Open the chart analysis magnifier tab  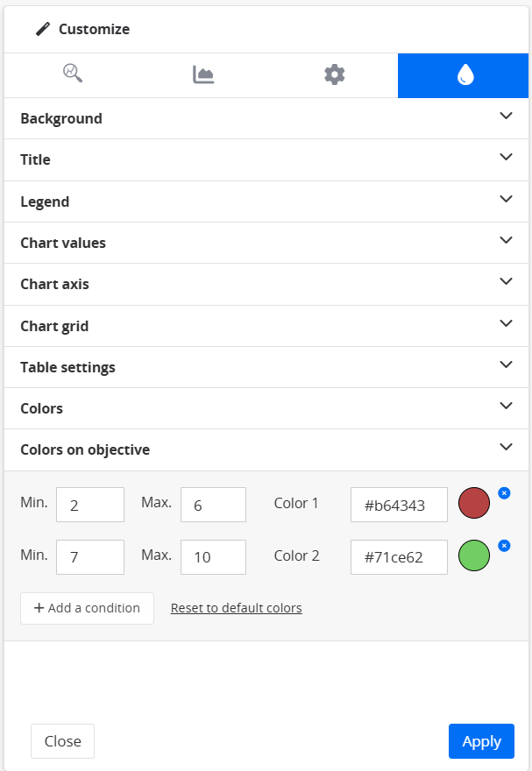tap(72, 74)
